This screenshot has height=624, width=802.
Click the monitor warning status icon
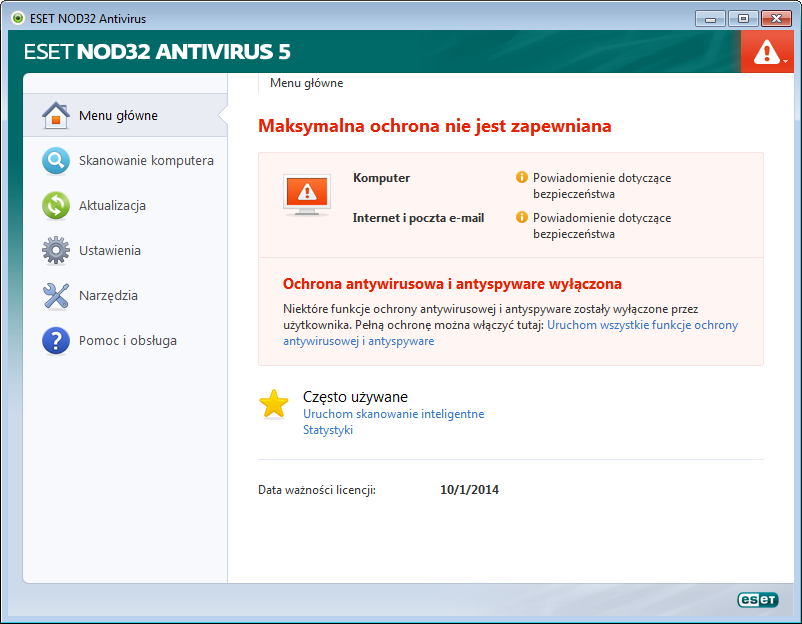(307, 195)
